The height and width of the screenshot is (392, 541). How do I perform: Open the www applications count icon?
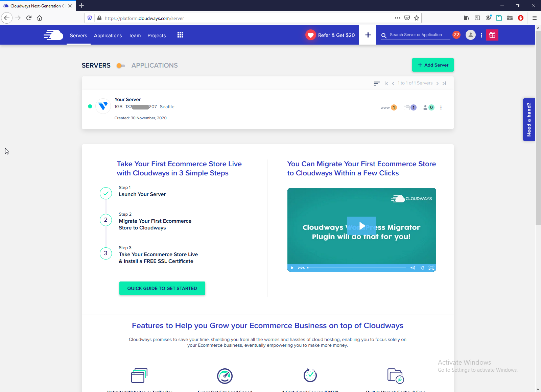pyautogui.click(x=389, y=107)
